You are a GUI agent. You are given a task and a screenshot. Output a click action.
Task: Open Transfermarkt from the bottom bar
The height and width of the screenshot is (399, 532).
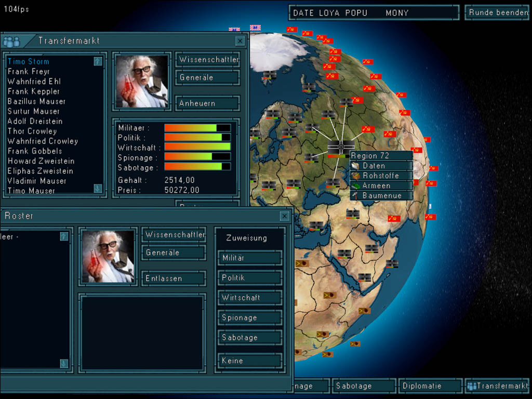(497, 386)
